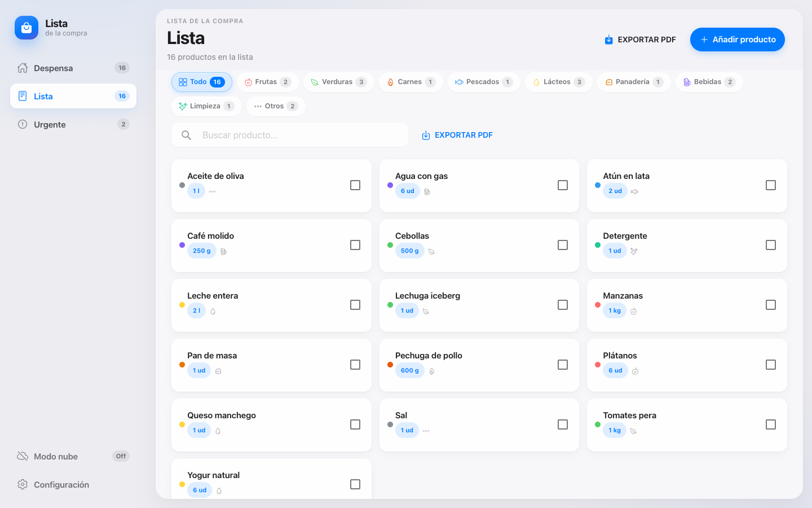Click the leaf icon on Cebollas card
This screenshot has width=812, height=508.
point(431,251)
